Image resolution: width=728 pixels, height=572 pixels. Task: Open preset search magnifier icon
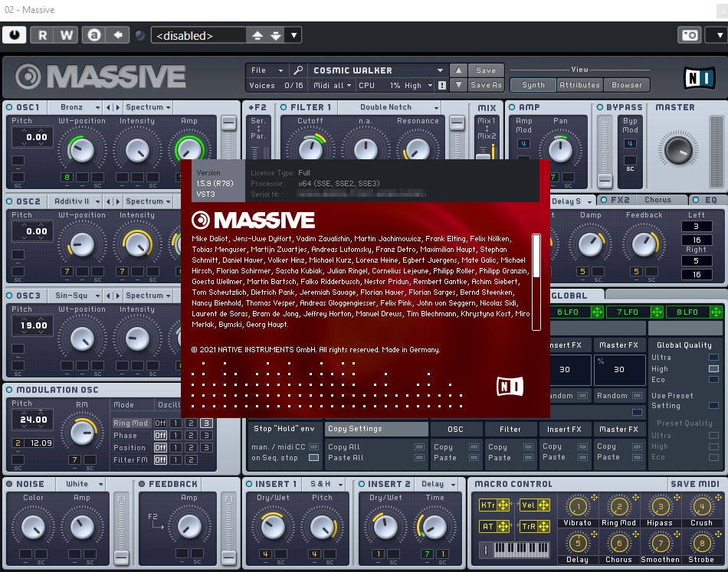point(298,70)
